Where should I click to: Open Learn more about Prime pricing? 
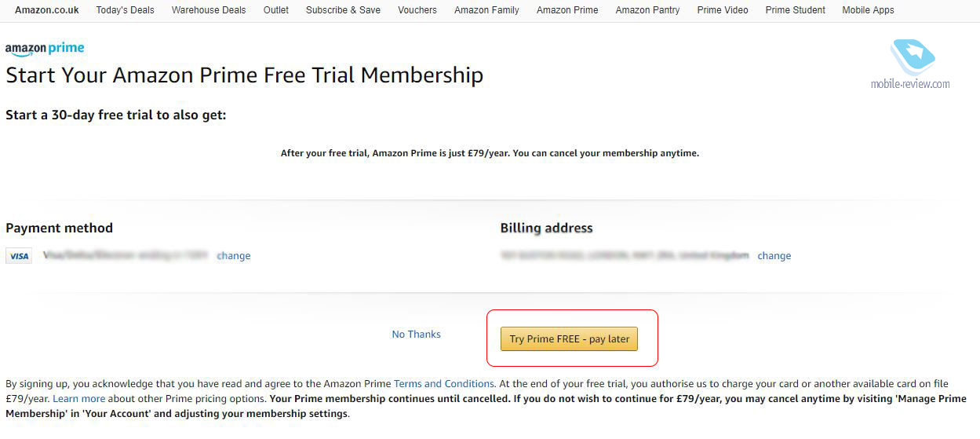tap(79, 399)
